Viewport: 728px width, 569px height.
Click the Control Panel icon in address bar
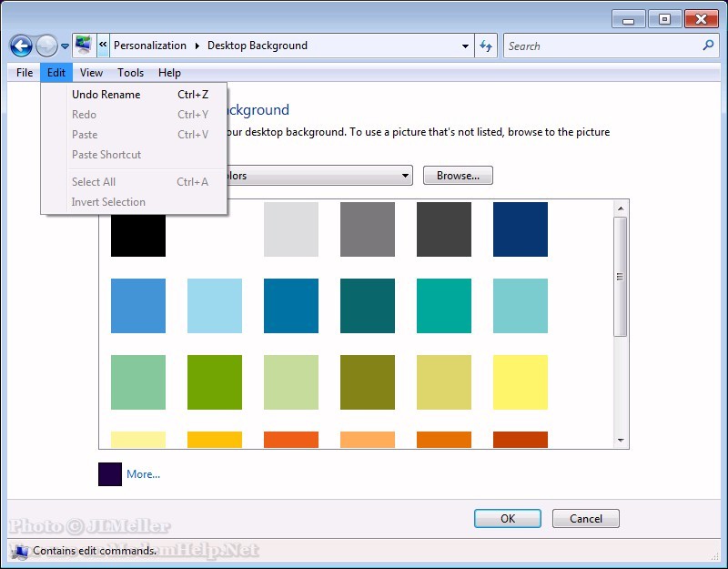tap(84, 45)
